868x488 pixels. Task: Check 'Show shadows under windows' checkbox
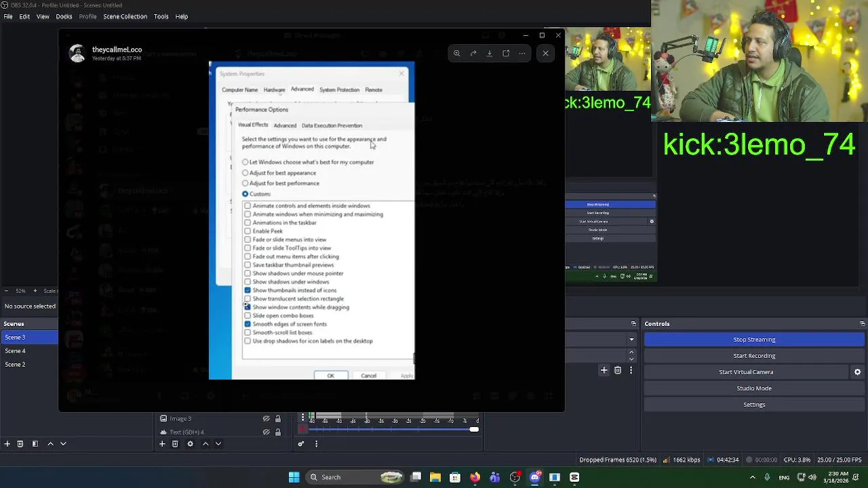[x=248, y=282]
